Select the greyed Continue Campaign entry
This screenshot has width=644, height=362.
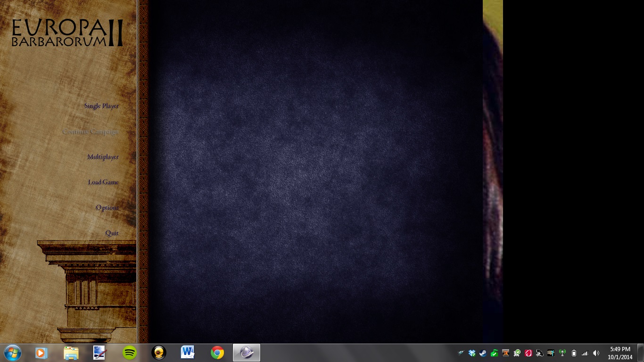coord(91,132)
